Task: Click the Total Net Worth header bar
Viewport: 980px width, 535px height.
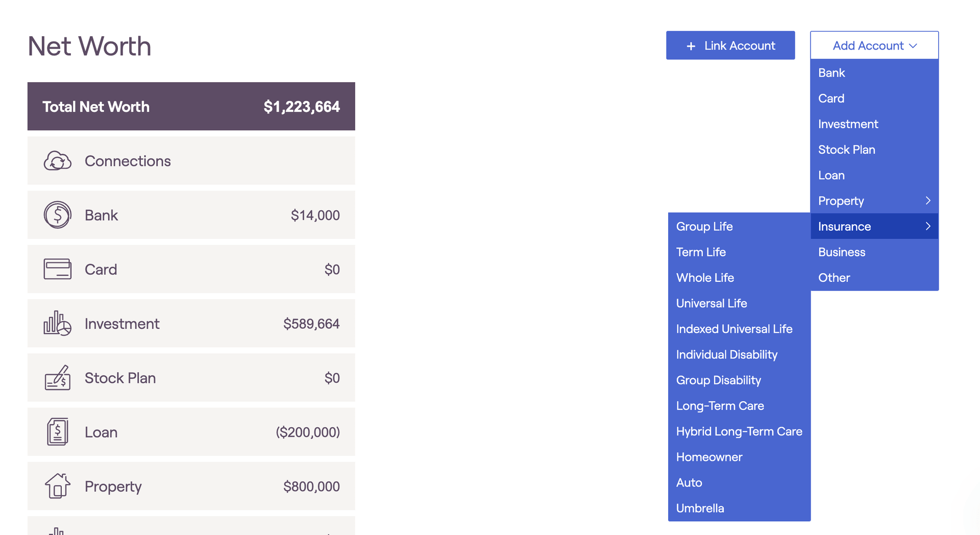Action: (x=191, y=106)
